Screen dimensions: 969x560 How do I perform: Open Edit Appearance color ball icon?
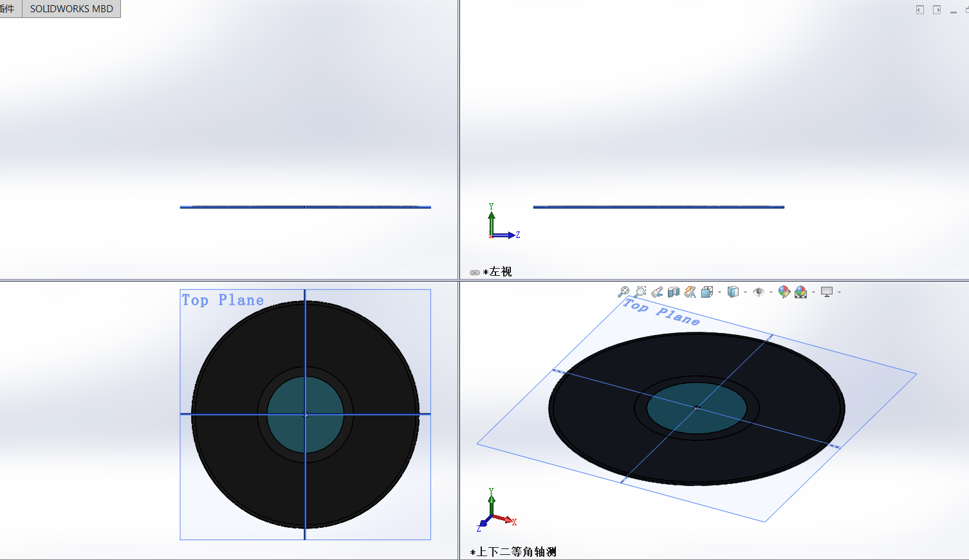(x=784, y=292)
